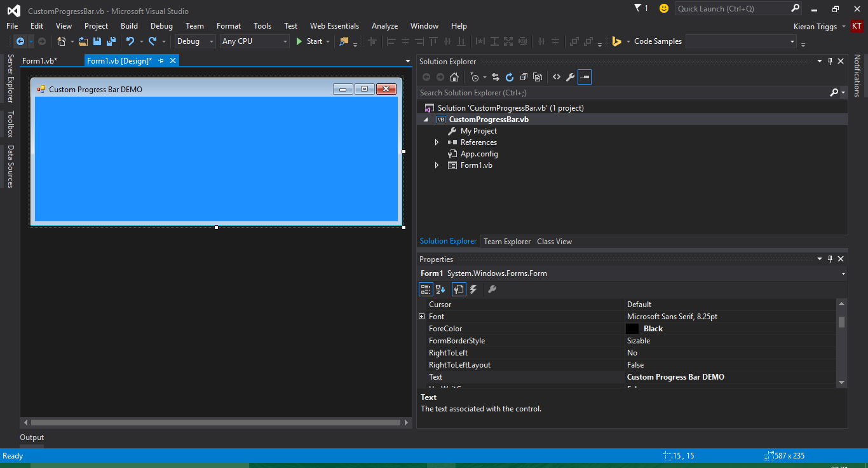Show the Events lightning bolt icon
The width and height of the screenshot is (868, 468).
(x=473, y=289)
